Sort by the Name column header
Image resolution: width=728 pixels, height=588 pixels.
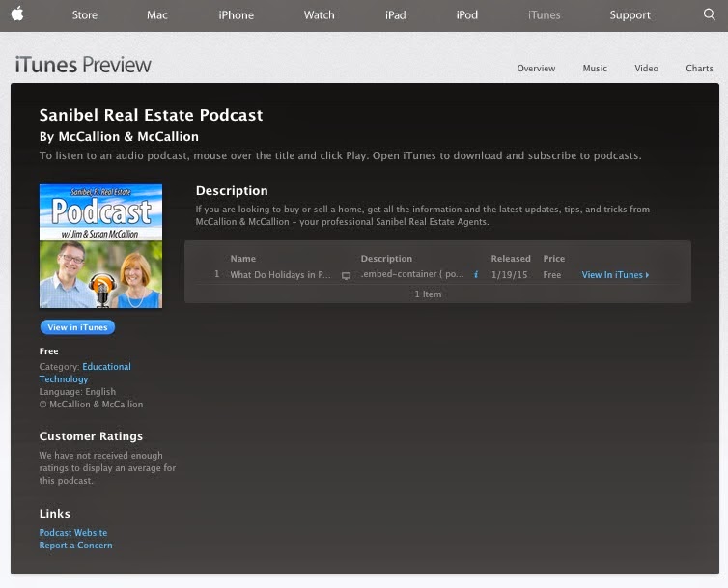(x=242, y=258)
